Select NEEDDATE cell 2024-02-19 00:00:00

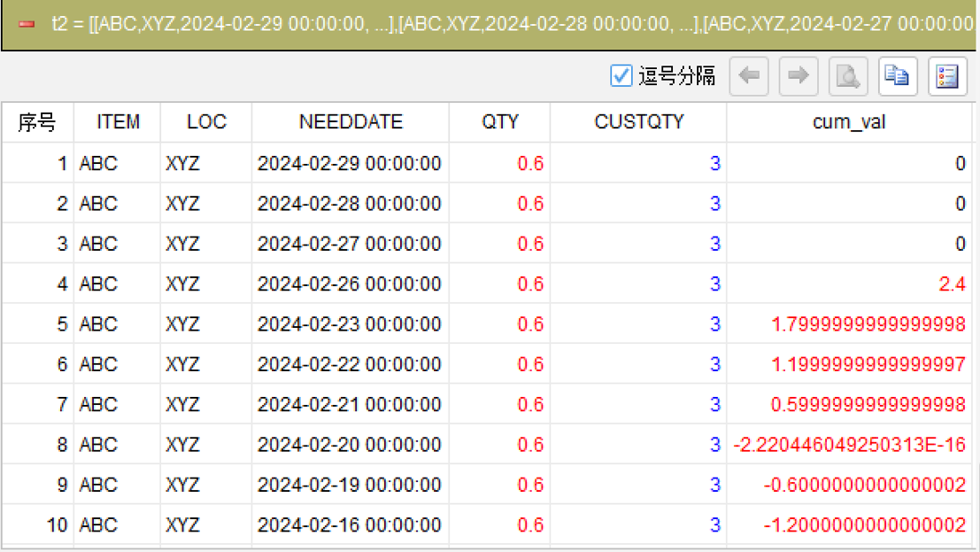point(350,485)
